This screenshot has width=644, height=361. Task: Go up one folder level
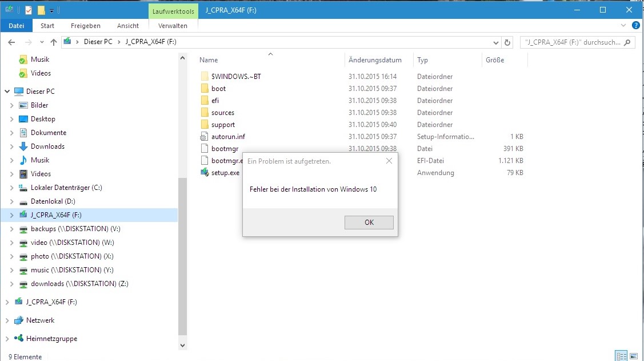tap(53, 42)
